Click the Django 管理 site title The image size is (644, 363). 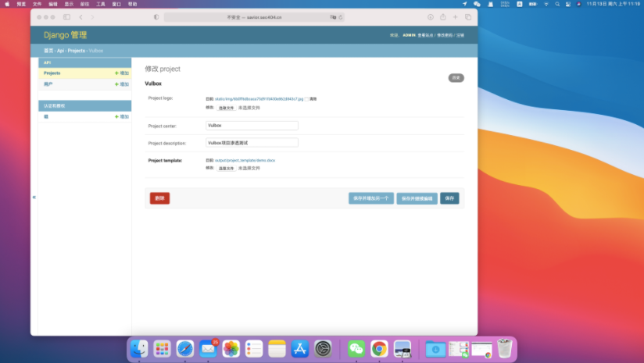click(66, 35)
